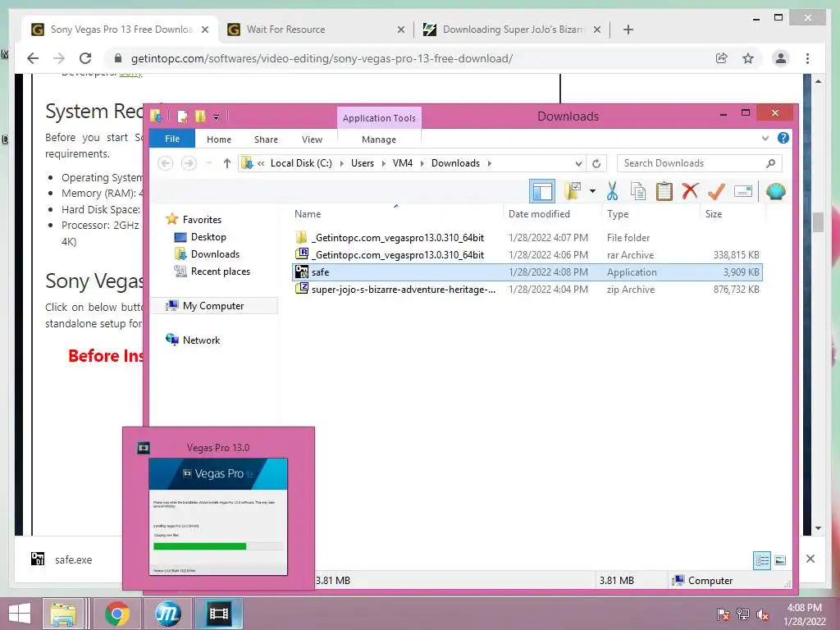Viewport: 840px width, 630px height.
Task: Click the Rename toolbar icon
Action: [x=743, y=190]
